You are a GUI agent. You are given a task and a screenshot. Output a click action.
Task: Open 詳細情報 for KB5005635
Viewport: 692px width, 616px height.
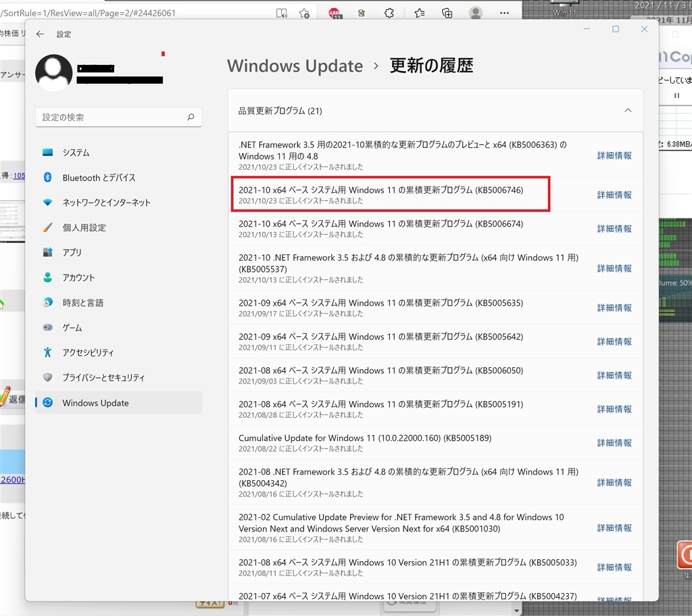click(x=614, y=308)
